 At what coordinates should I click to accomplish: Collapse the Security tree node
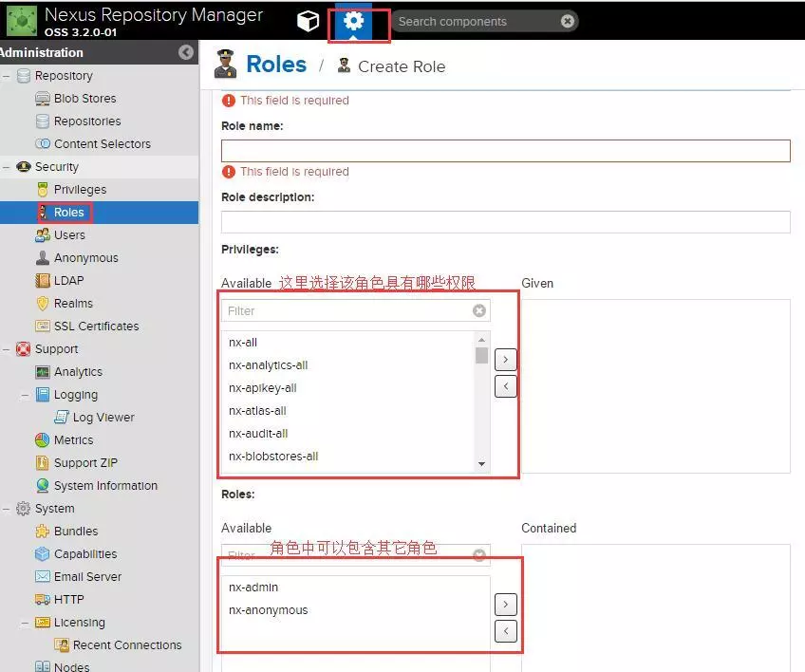(6, 167)
